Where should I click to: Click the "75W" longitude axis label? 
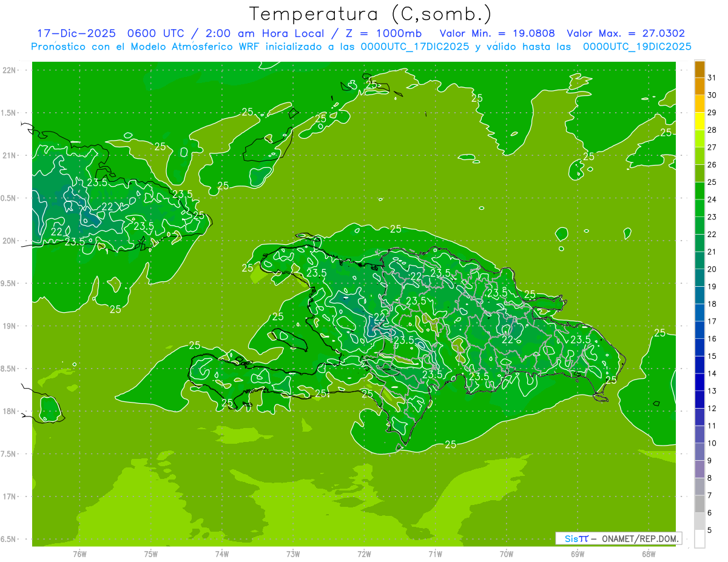coord(151,554)
